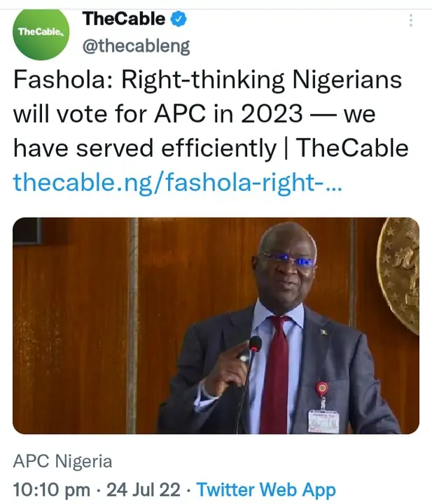Open the tweet's three-dot more menu

411,21
